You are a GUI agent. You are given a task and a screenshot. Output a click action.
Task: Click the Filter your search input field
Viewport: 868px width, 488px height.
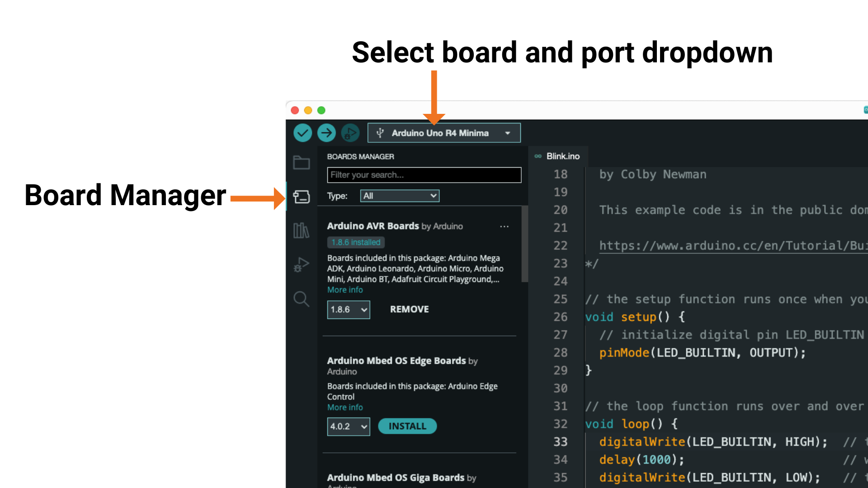(x=424, y=175)
